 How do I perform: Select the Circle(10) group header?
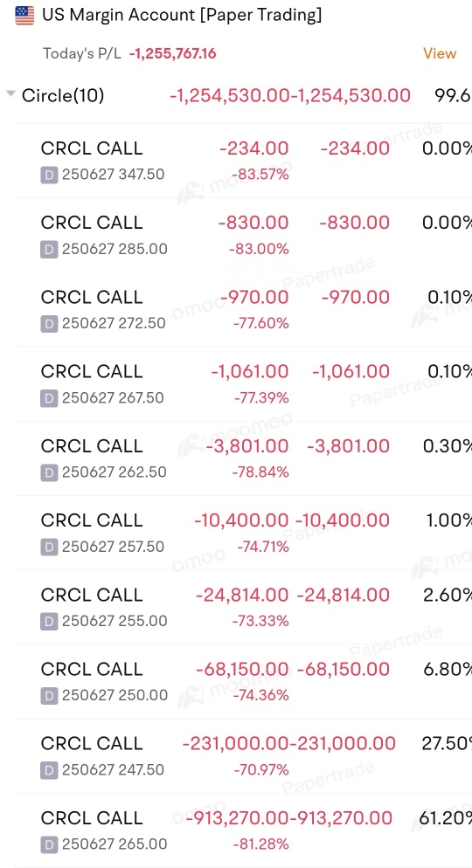click(x=239, y=96)
